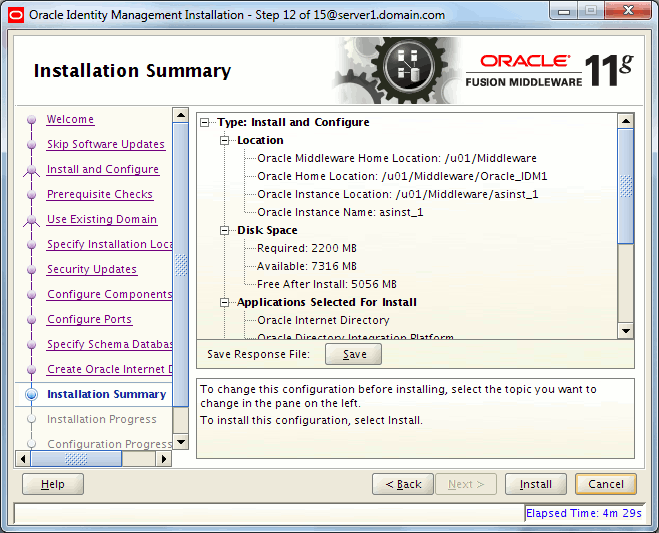659x533 pixels.
Task: Collapse Applications Selected For Install node
Action: (225, 303)
